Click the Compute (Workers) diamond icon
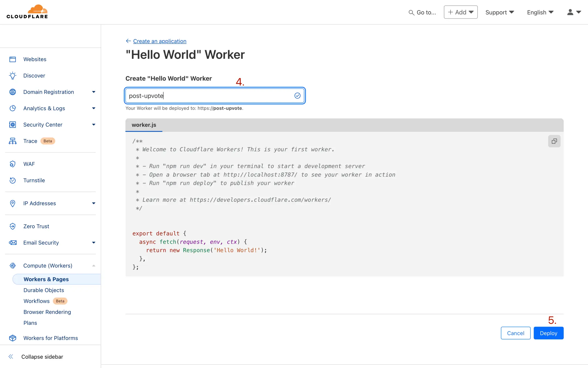The image size is (588, 368). point(13,266)
